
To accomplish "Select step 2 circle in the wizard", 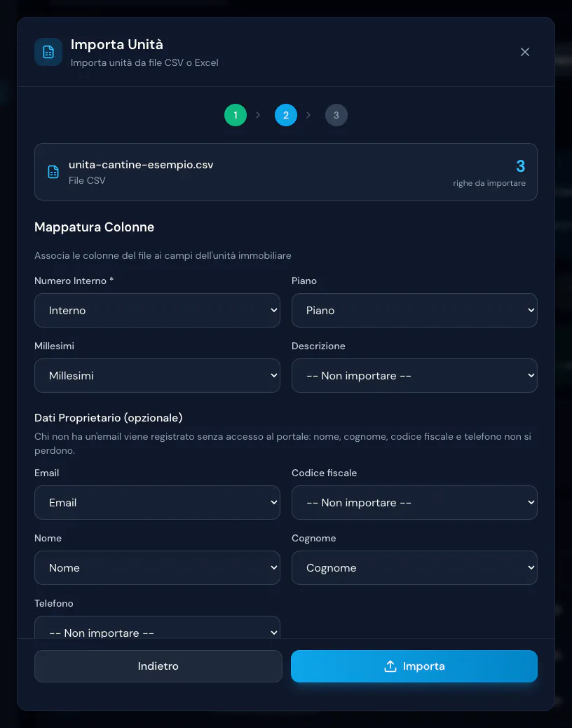I will (x=286, y=115).
